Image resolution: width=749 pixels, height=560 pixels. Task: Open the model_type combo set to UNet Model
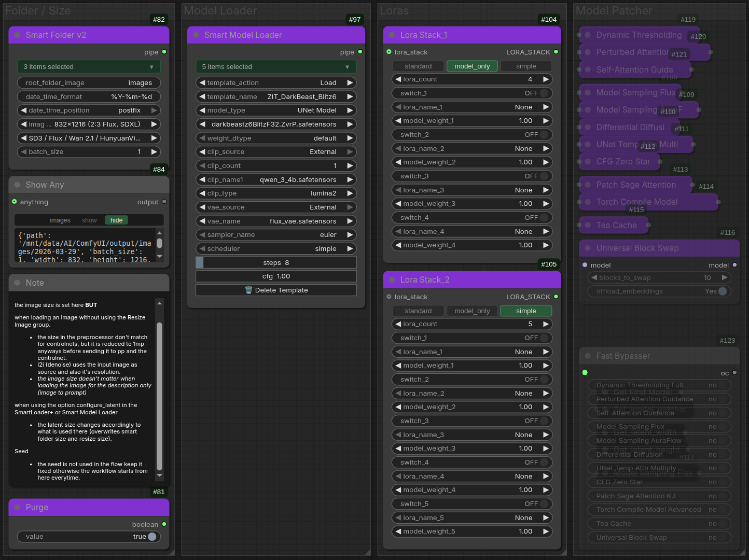pos(276,110)
